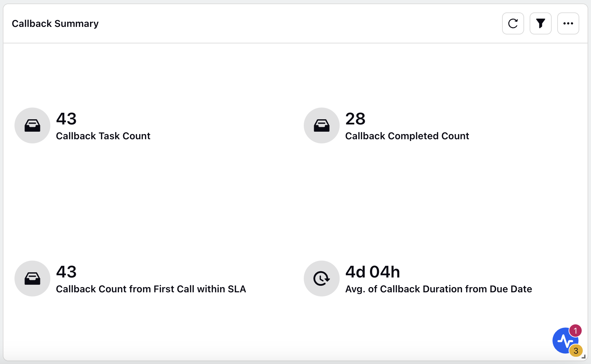Click the 43 value within SLA metric
Screen dimensions: 591x364
tap(66, 272)
